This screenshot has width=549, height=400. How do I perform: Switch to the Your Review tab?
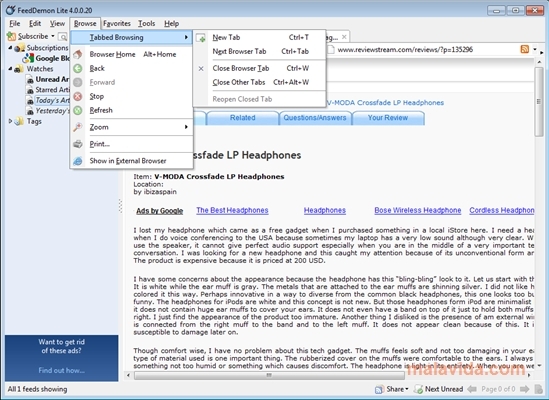click(388, 118)
